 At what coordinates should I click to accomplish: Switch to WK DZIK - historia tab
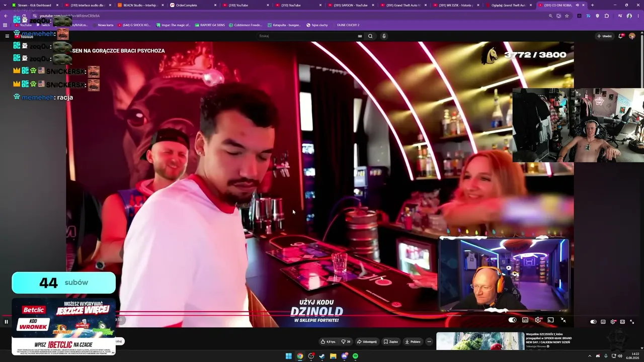tap(456, 5)
